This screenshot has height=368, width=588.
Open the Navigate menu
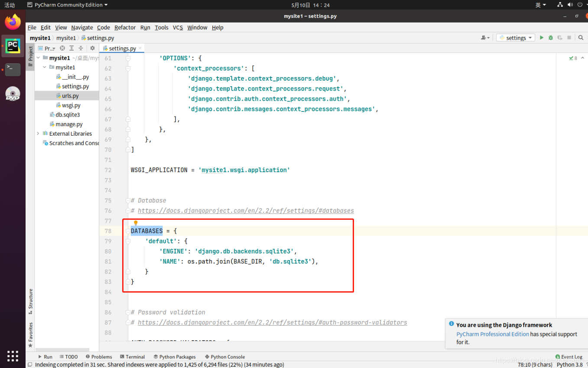[82, 27]
